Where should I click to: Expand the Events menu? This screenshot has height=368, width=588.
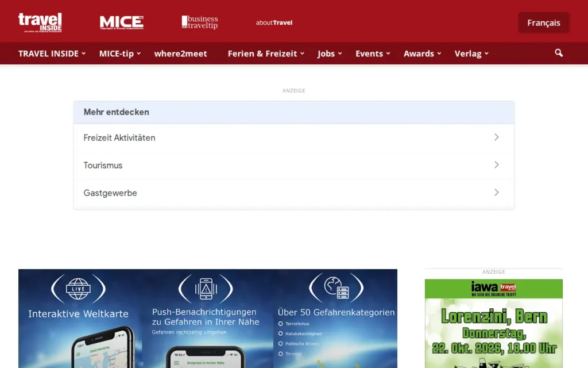click(x=373, y=53)
